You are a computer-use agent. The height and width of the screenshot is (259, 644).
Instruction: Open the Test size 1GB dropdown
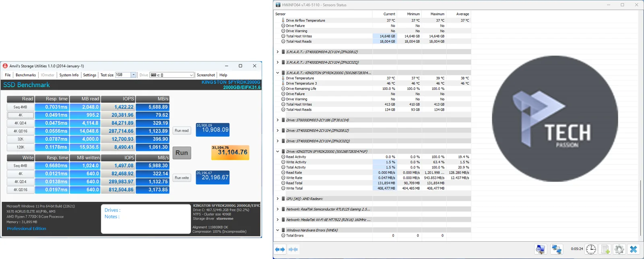[x=133, y=75]
